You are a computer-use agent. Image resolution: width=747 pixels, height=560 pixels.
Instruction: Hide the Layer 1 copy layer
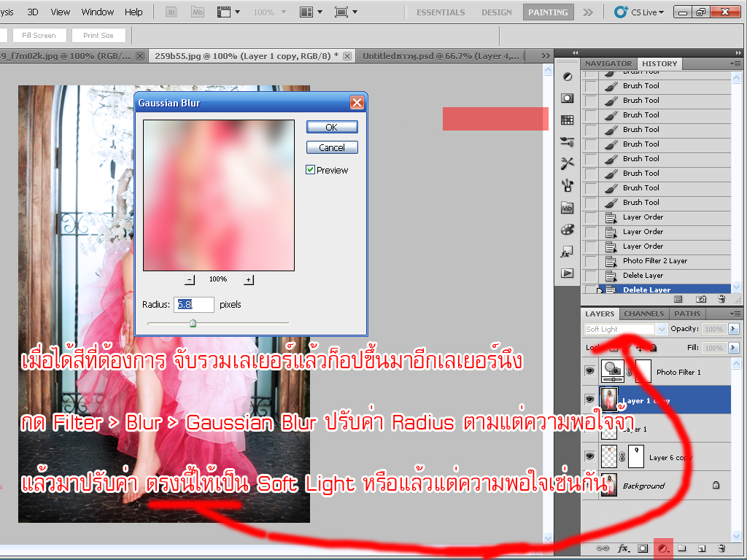589,399
